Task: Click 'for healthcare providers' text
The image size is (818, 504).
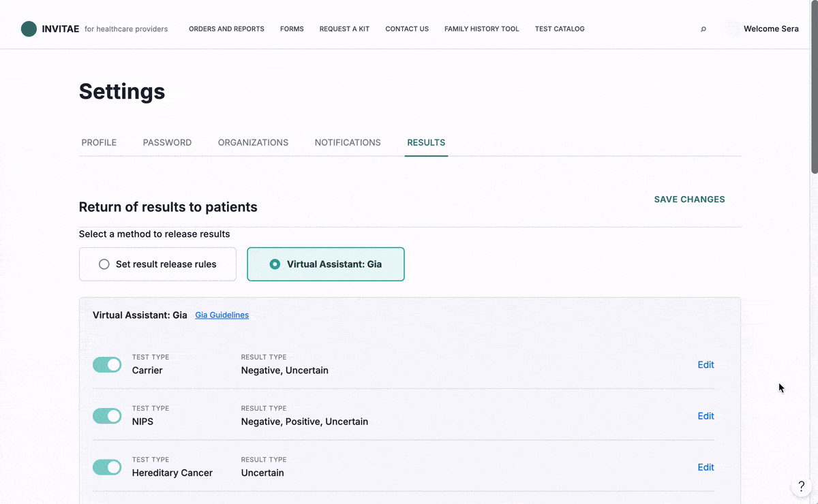Action: [126, 29]
